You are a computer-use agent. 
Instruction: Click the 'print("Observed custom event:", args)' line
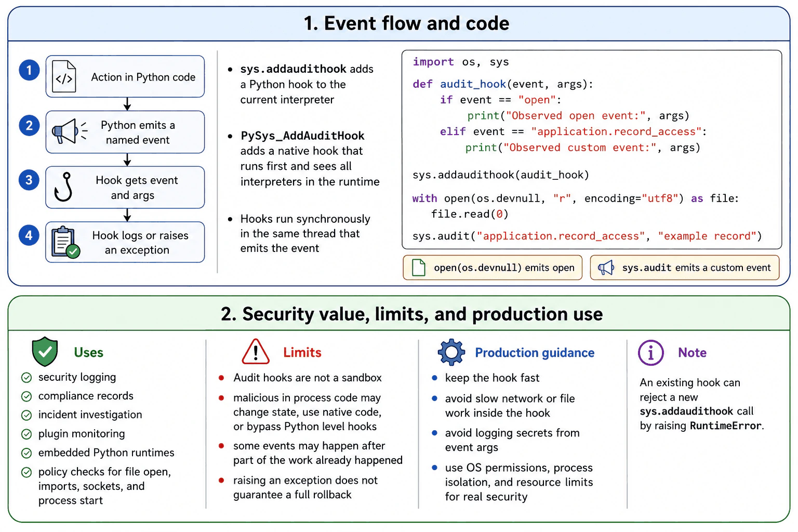pos(583,148)
